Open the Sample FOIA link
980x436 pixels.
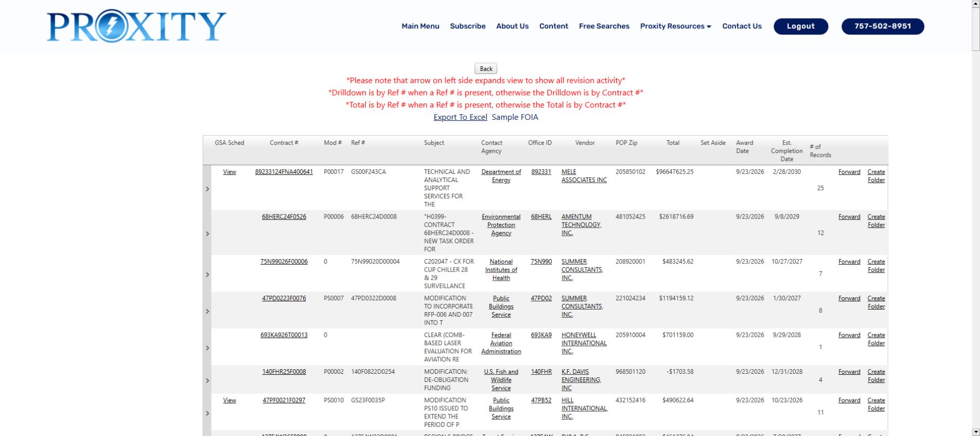tap(515, 117)
